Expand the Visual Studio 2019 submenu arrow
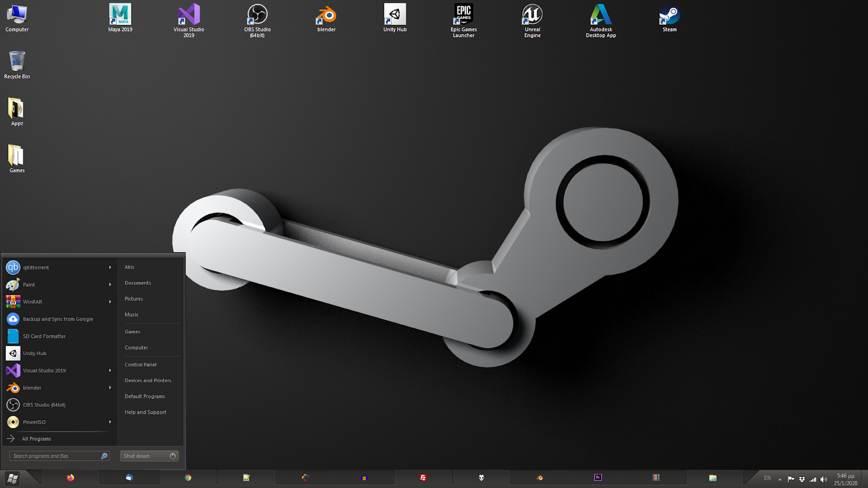Screen dimensions: 868x488 pyautogui.click(x=110, y=371)
